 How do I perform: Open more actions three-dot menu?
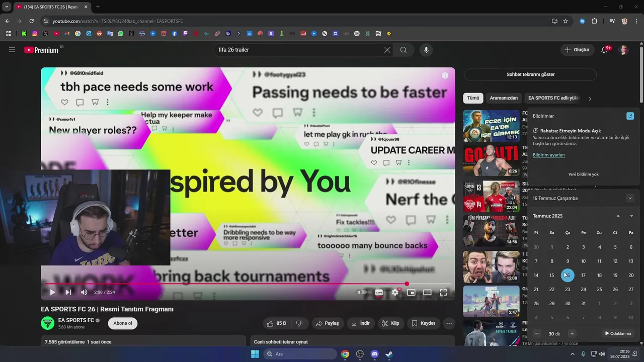tap(449, 323)
